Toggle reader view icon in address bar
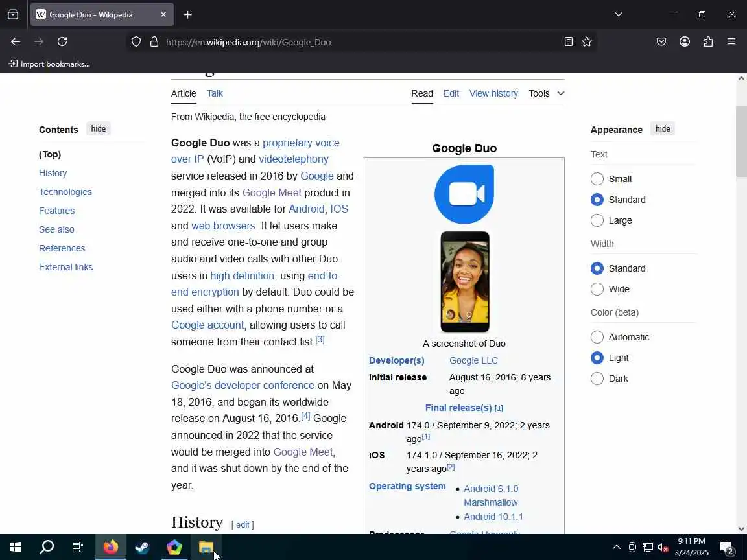 (x=568, y=42)
